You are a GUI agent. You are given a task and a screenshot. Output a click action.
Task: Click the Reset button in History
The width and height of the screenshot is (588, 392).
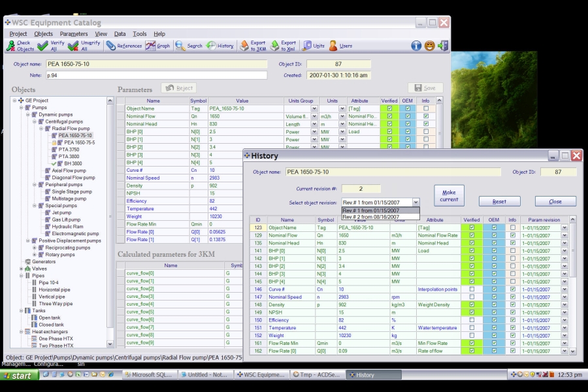pyautogui.click(x=500, y=201)
